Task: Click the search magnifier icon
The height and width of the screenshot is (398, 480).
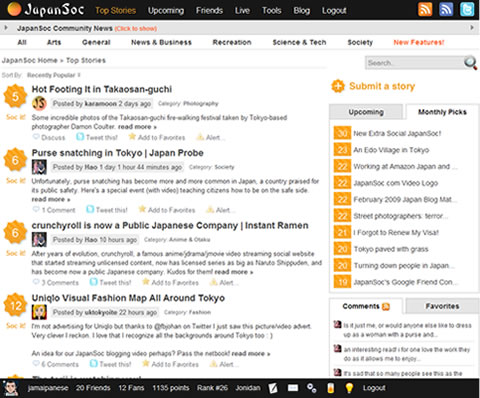Action: [470, 63]
